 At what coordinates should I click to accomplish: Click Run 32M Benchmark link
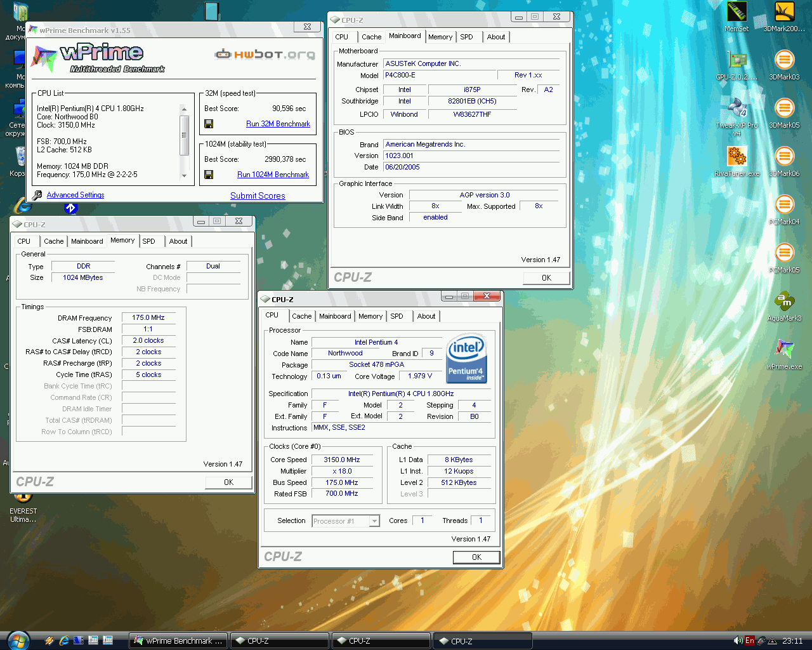(278, 124)
